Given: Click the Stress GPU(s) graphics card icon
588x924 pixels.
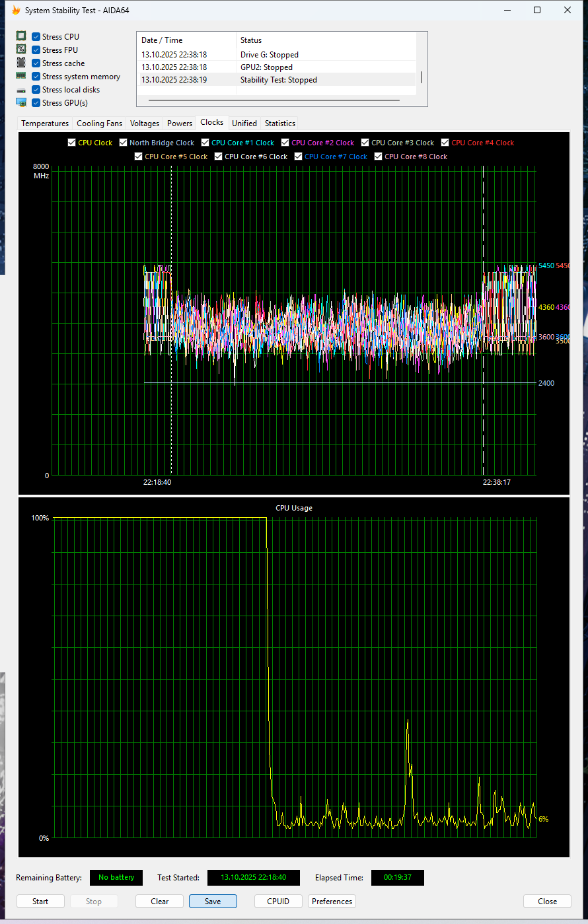Looking at the screenshot, I should click(x=20, y=102).
